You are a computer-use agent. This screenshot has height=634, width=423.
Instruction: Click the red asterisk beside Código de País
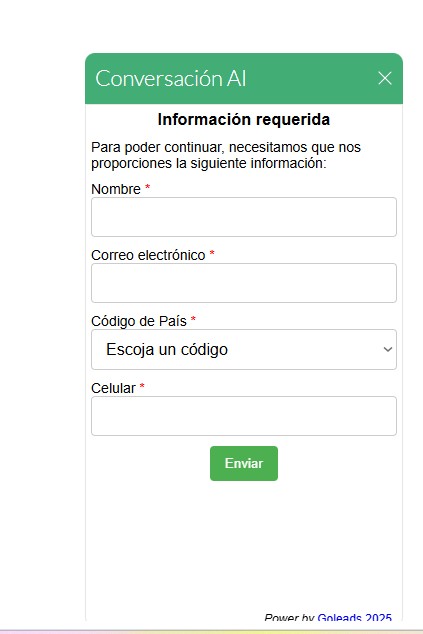coord(193,319)
